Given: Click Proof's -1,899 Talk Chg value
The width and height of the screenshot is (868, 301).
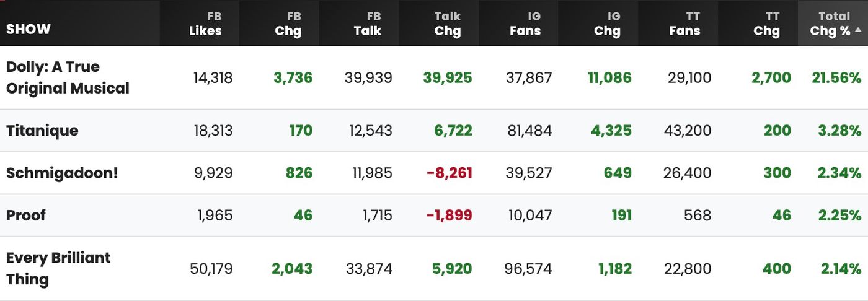Looking at the screenshot, I should (449, 215).
